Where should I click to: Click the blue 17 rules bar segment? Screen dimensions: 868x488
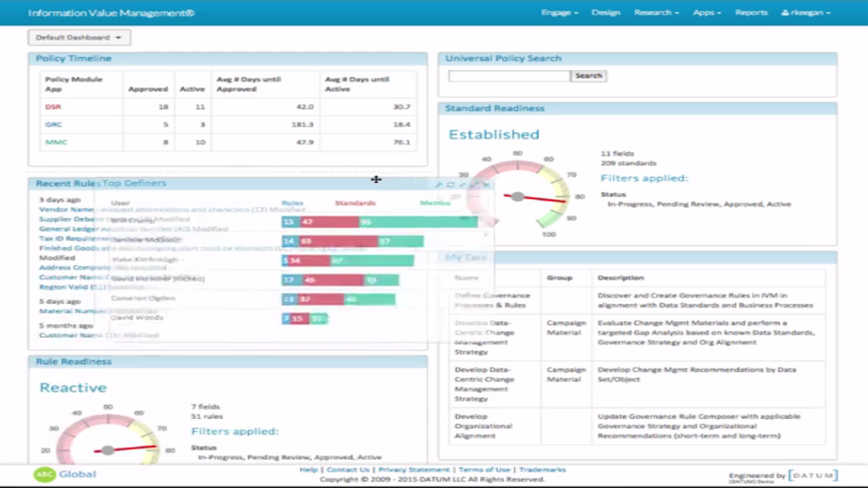pos(289,280)
